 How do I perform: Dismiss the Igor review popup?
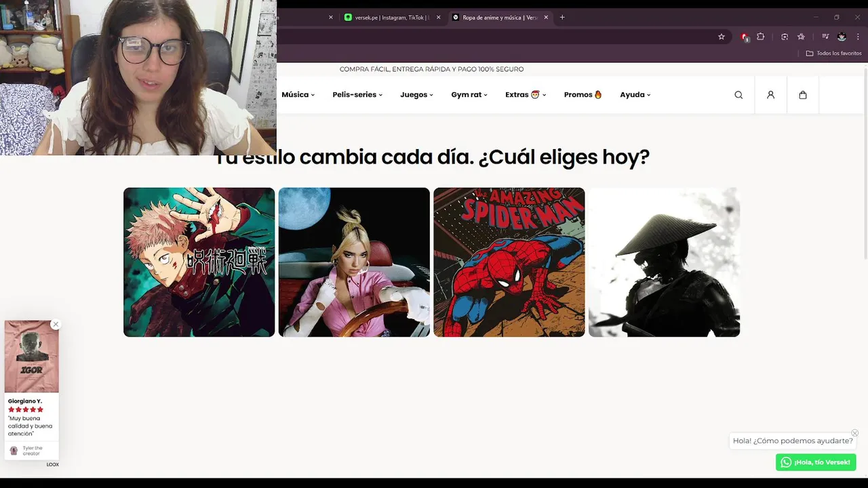click(x=56, y=325)
